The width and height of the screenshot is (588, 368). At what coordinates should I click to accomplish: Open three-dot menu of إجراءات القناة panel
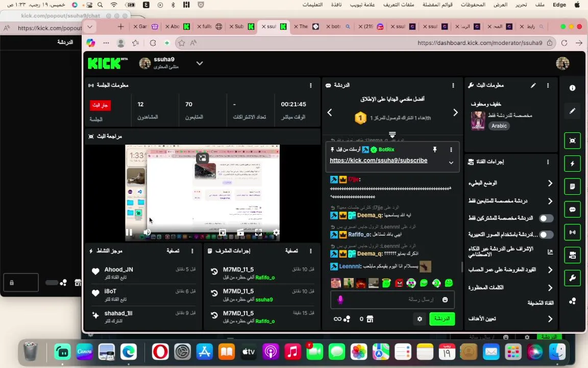tap(548, 162)
